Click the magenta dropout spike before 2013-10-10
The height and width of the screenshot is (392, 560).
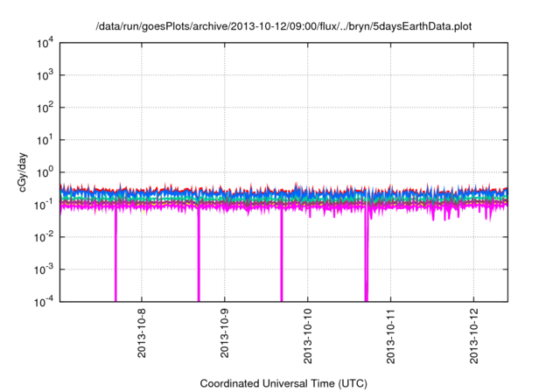point(282,255)
